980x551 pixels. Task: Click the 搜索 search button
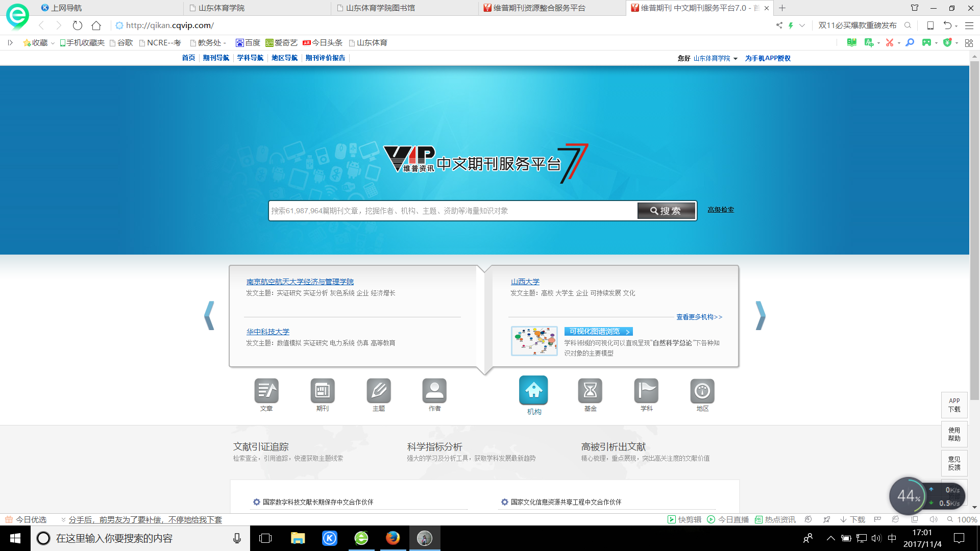click(x=666, y=211)
